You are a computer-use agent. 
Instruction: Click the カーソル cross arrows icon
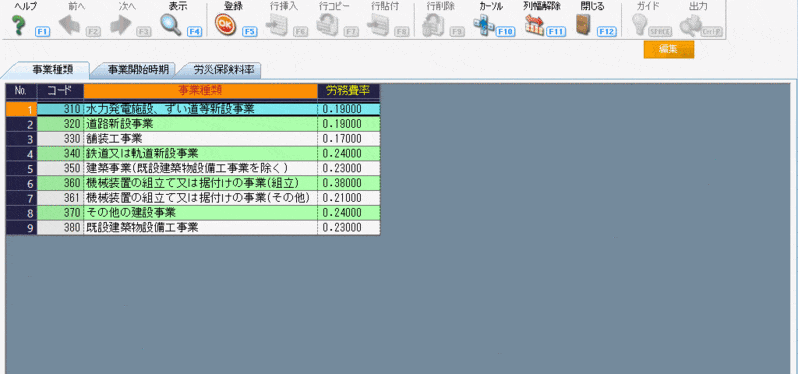coord(483,25)
